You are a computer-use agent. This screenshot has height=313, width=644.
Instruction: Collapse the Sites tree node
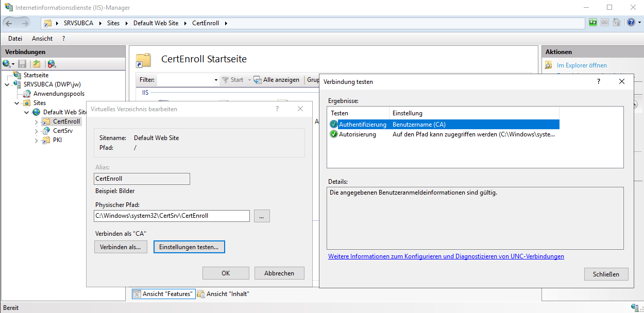click(17, 103)
